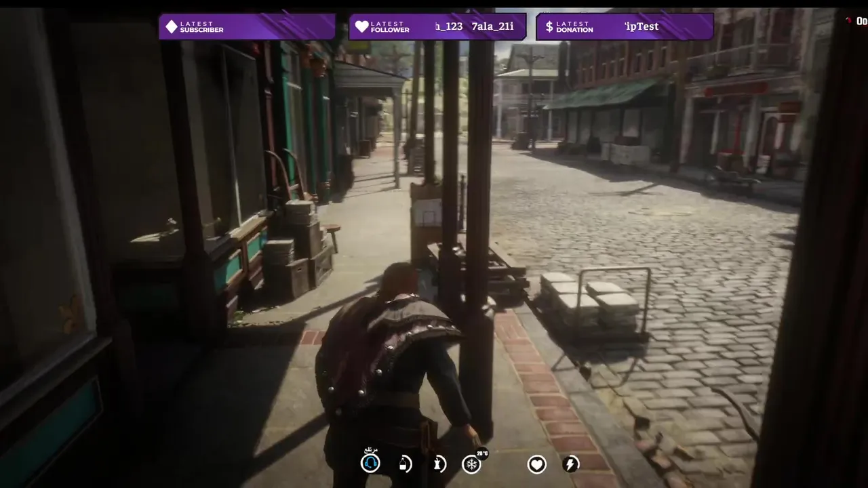Click the Arabic voice range label above headset

point(370,451)
